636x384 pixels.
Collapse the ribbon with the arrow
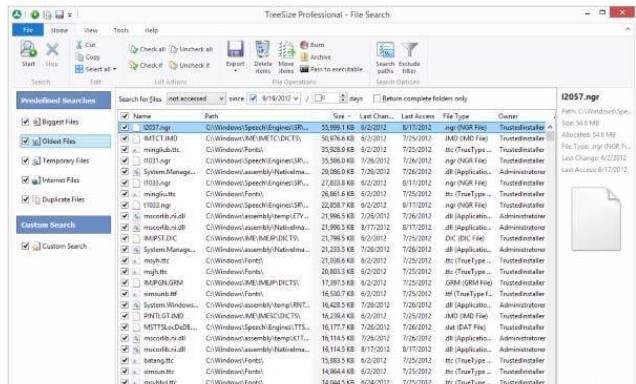(x=628, y=29)
